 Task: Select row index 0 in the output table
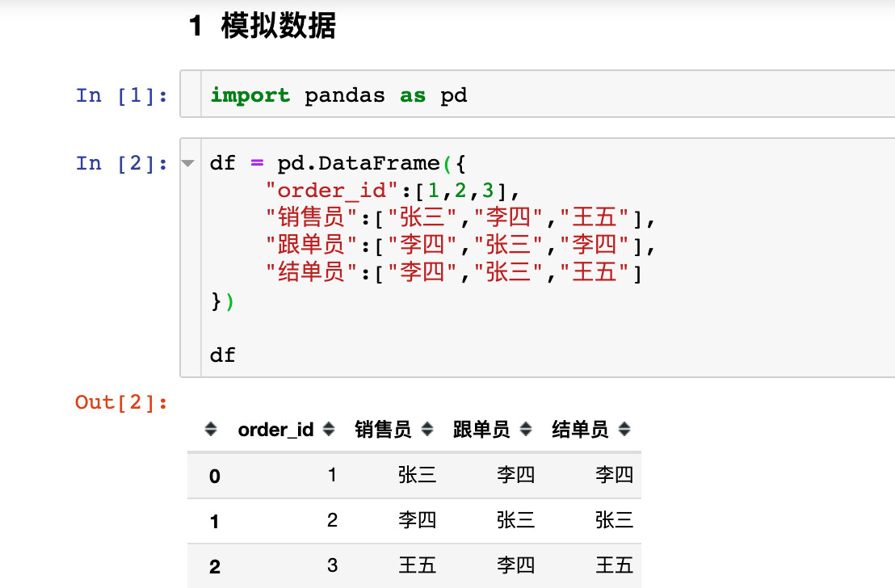coord(214,477)
